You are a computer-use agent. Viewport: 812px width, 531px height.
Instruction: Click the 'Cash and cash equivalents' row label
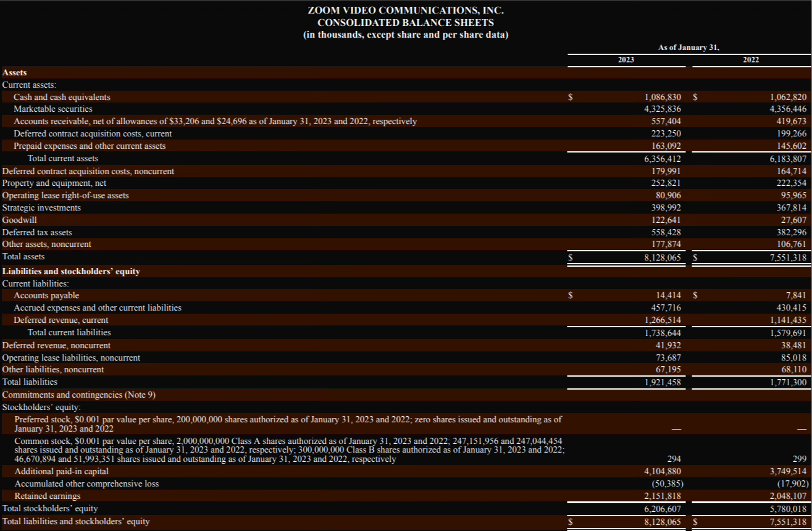pyautogui.click(x=62, y=97)
